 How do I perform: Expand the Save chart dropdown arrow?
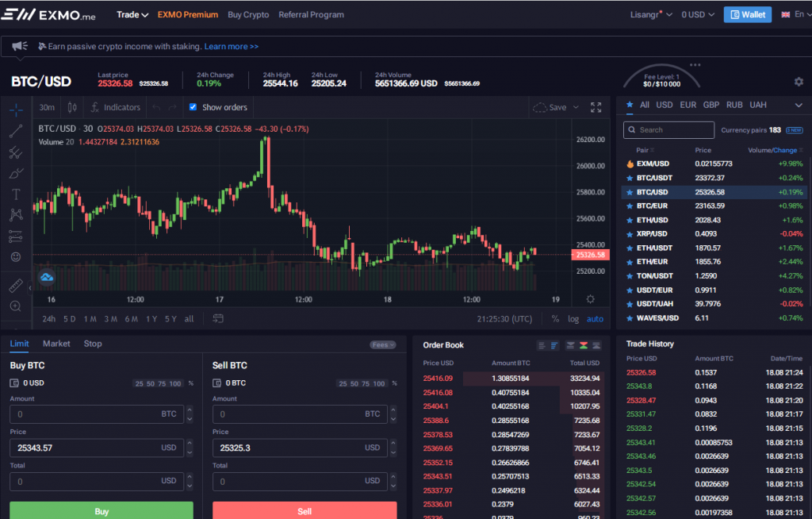coord(576,107)
